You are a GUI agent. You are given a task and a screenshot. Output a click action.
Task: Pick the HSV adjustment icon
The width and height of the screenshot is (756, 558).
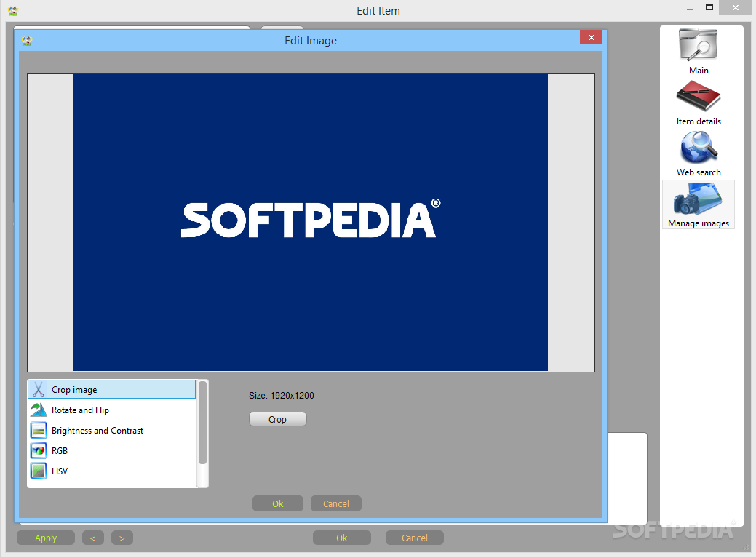(39, 471)
